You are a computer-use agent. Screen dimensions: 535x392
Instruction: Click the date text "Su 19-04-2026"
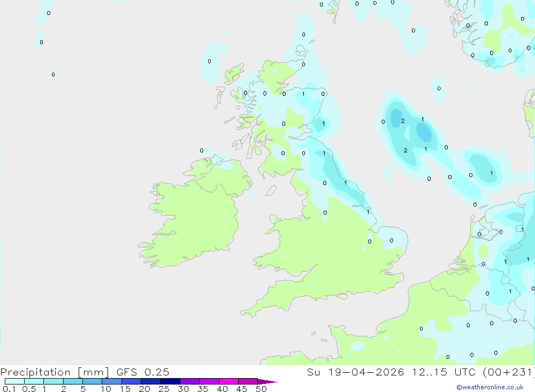pos(356,372)
